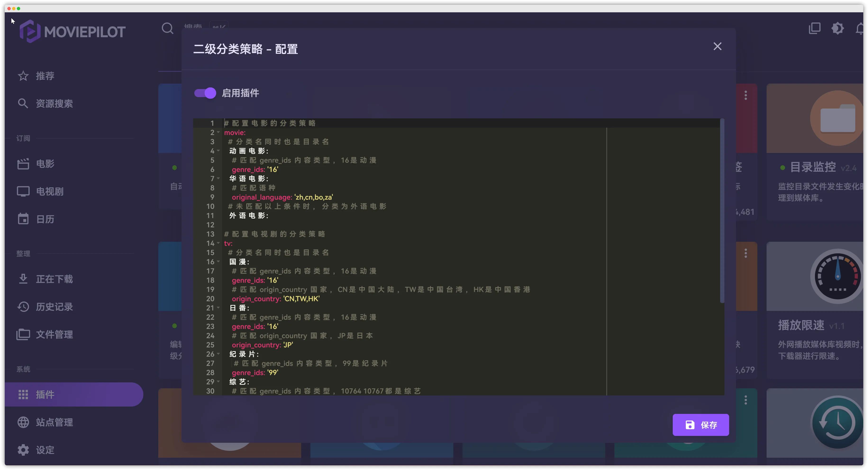The width and height of the screenshot is (868, 470).
Task: Click the clapperboard icon beside 电影
Action: tap(23, 164)
